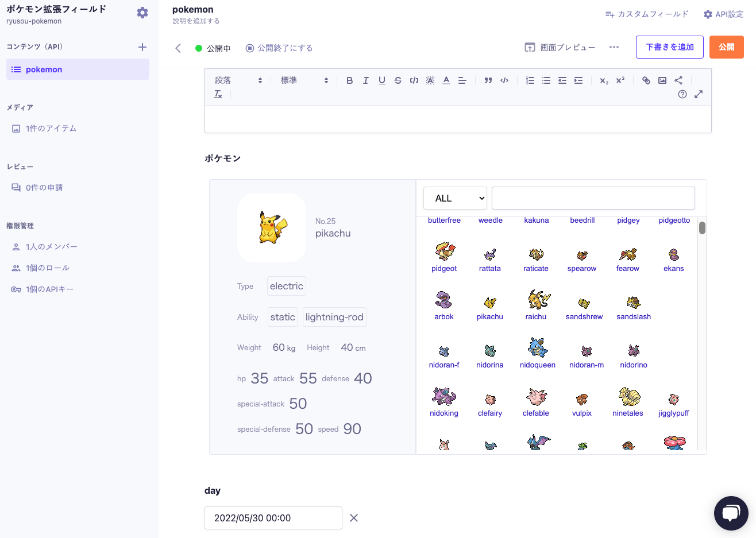This screenshot has width=756, height=538.
Task: Insert a blockquote
Action: [x=488, y=80]
